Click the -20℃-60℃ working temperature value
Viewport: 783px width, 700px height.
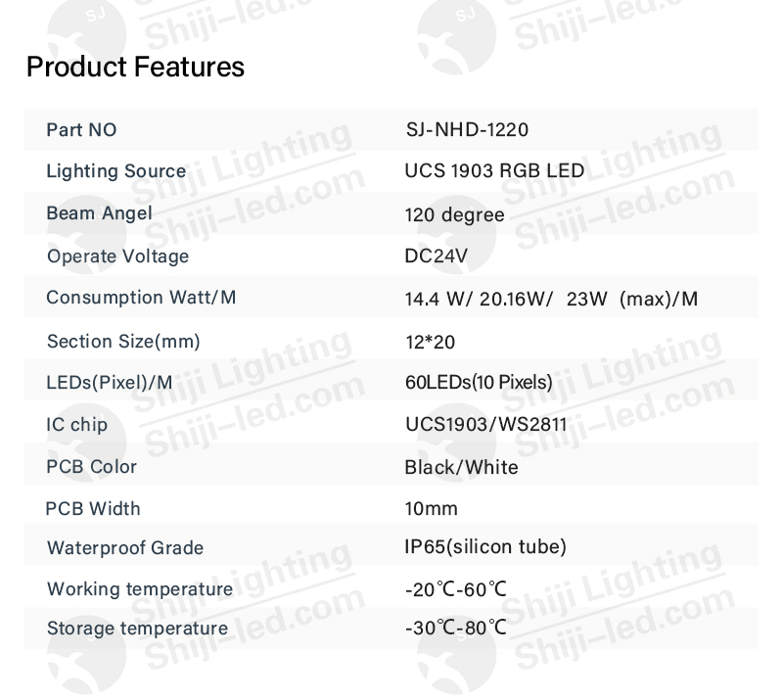click(455, 589)
